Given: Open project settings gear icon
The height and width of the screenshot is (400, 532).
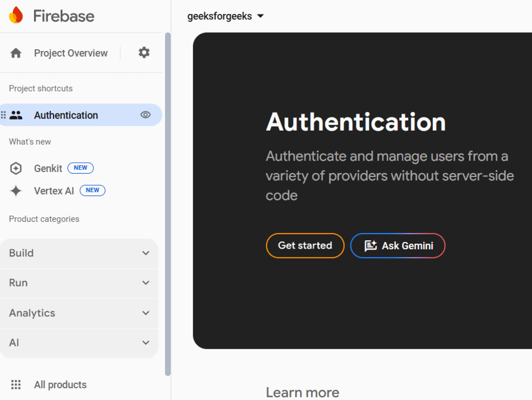Looking at the screenshot, I should point(144,53).
